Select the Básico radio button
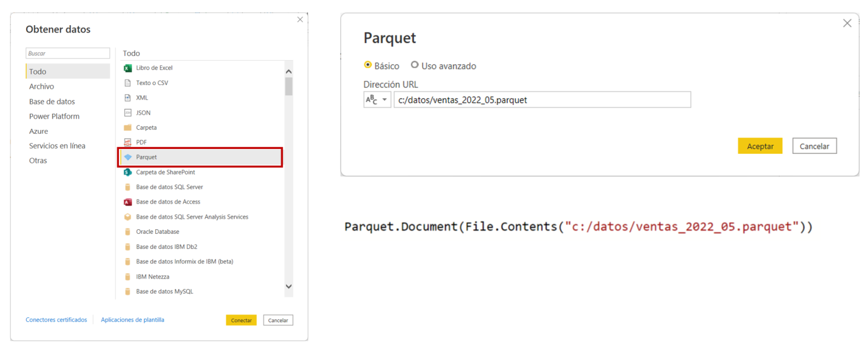Image resolution: width=868 pixels, height=353 pixels. (368, 65)
